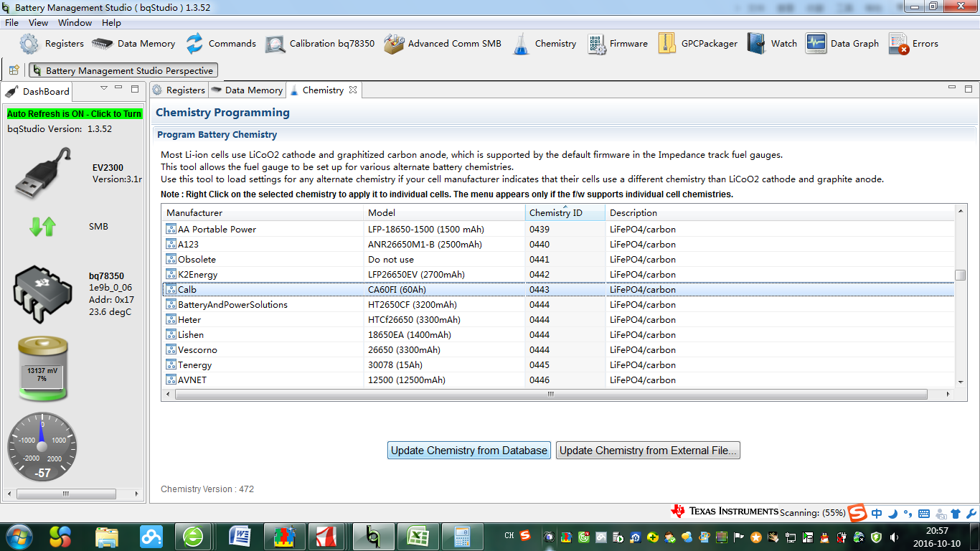Launch GPCPackager from the toolbar
This screenshot has height=551, width=980.
(x=697, y=44)
